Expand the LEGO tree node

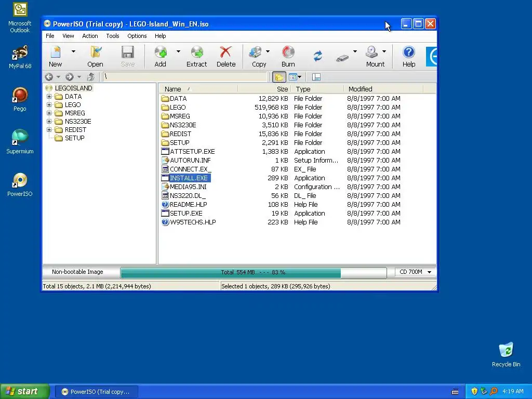point(49,105)
